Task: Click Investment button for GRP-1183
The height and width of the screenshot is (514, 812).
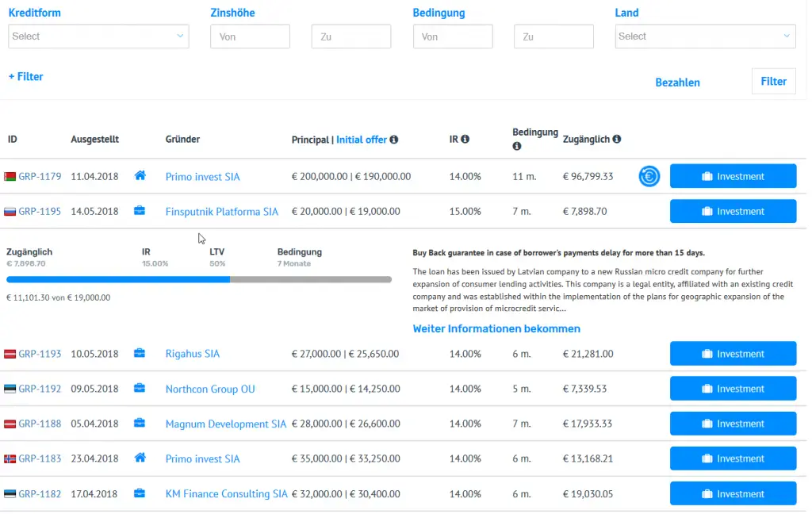Action: coord(733,458)
